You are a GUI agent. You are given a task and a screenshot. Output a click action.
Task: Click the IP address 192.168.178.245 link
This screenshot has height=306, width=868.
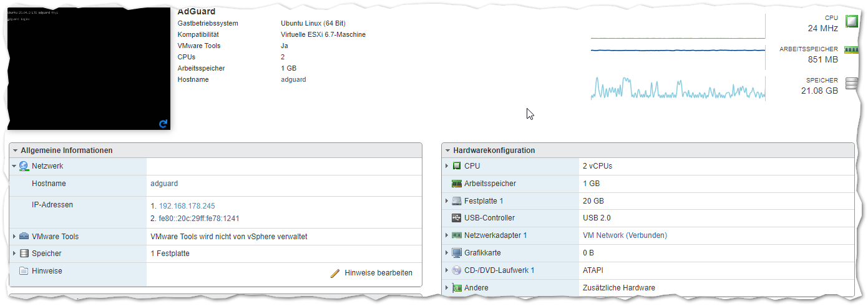pyautogui.click(x=187, y=206)
